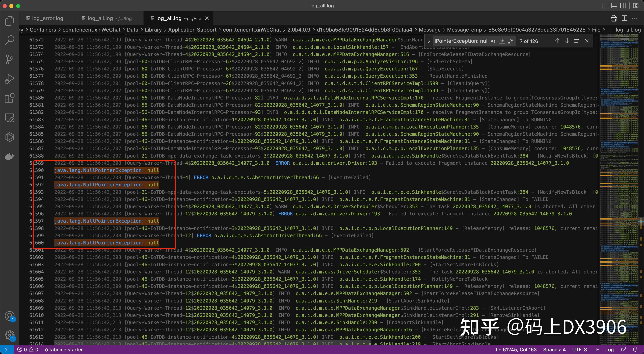The width and height of the screenshot is (644, 354).
Task: Split the editor to the right
Action: click(x=624, y=18)
